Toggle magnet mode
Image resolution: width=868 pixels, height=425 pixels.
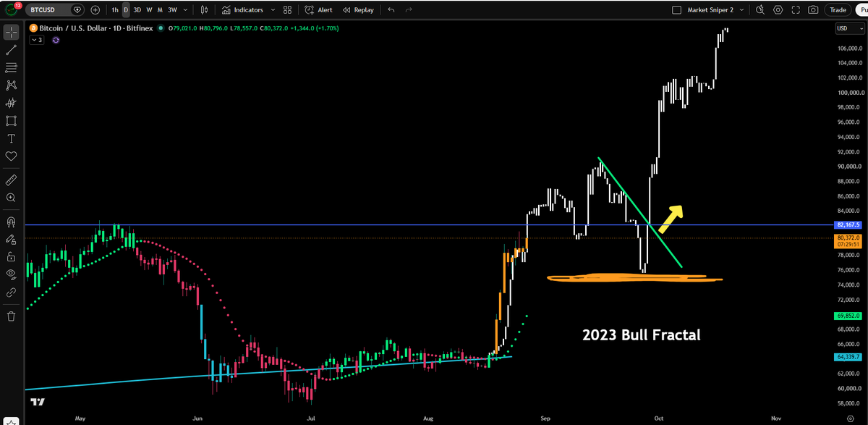[x=12, y=222]
